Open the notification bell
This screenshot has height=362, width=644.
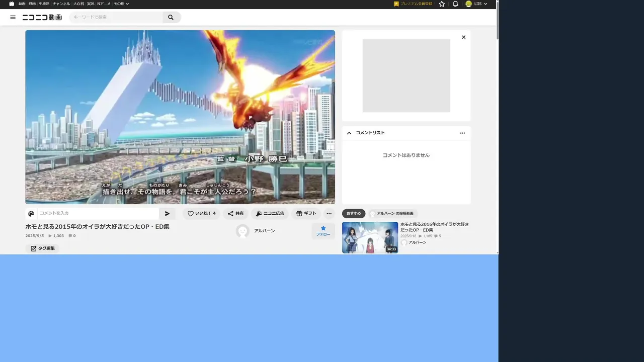pyautogui.click(x=455, y=4)
